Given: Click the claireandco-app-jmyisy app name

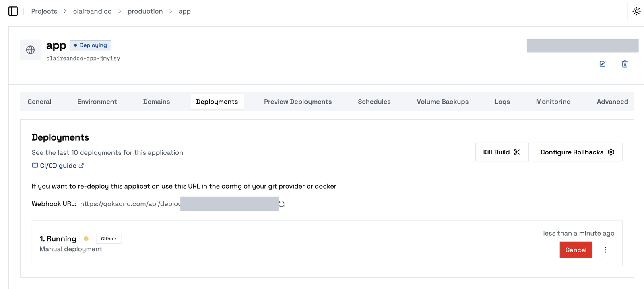Looking at the screenshot, I should tap(83, 59).
